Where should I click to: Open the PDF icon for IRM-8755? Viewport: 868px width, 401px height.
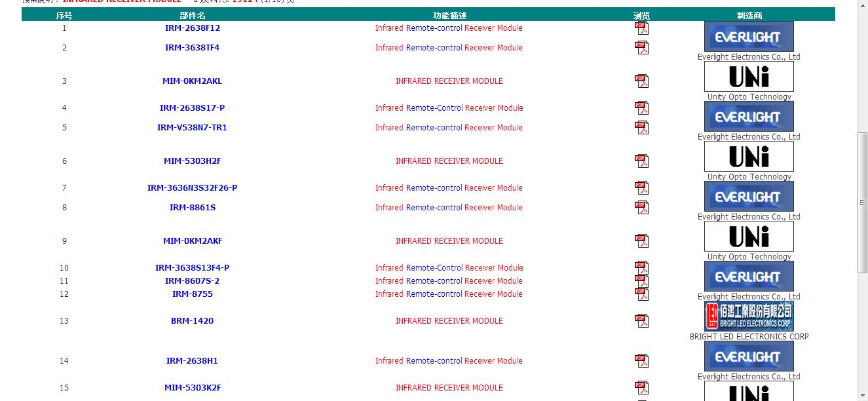tap(641, 294)
